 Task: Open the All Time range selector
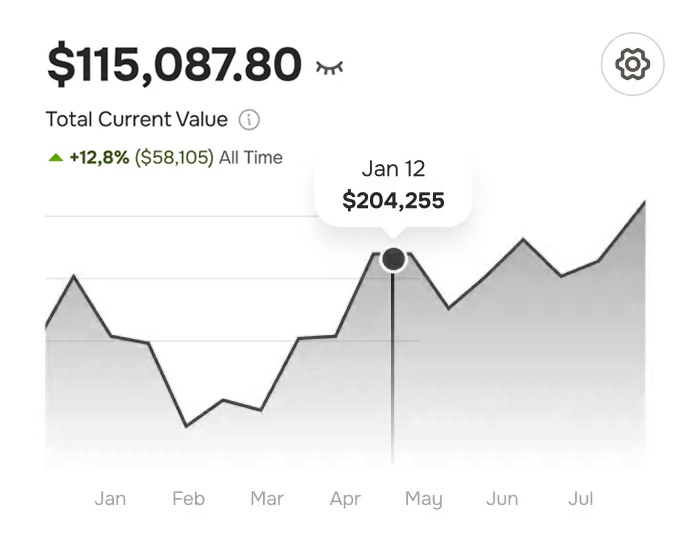pos(251,157)
